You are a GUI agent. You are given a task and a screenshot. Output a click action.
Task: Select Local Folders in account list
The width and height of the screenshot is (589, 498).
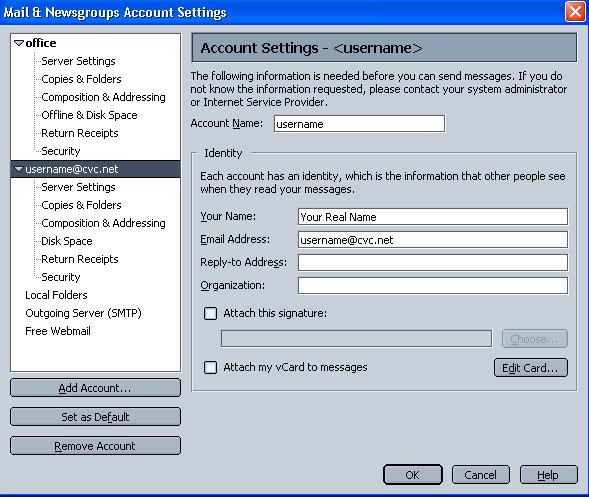[x=56, y=295]
